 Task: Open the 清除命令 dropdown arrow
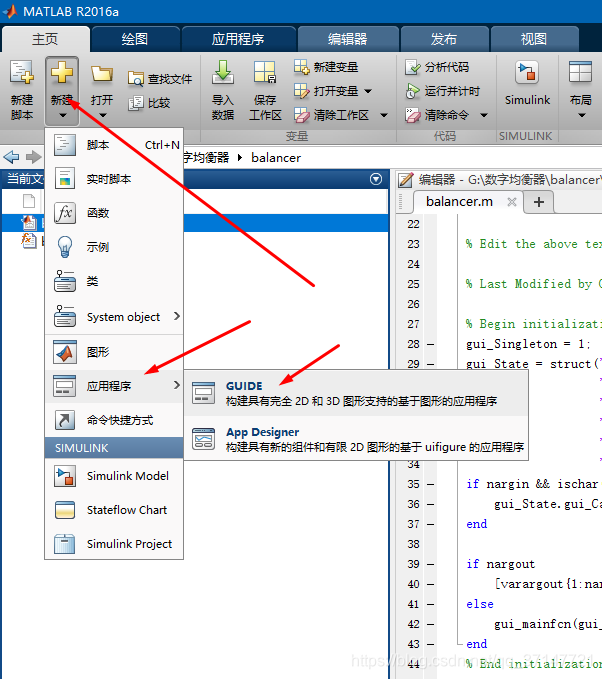click(x=484, y=115)
